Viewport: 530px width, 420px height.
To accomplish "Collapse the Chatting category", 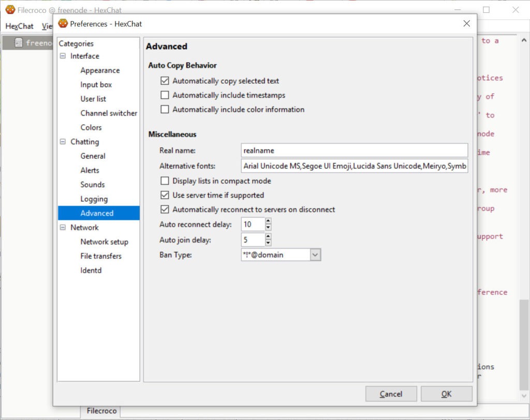I will [x=63, y=142].
